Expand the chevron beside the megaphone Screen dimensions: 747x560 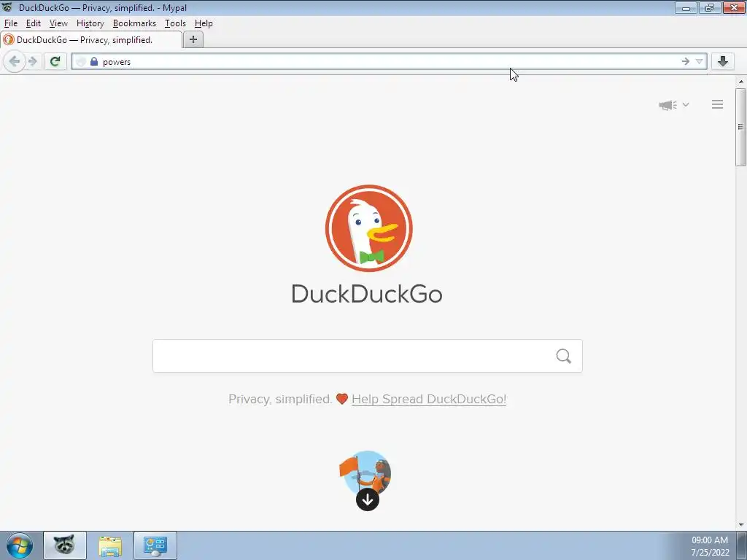pos(686,104)
